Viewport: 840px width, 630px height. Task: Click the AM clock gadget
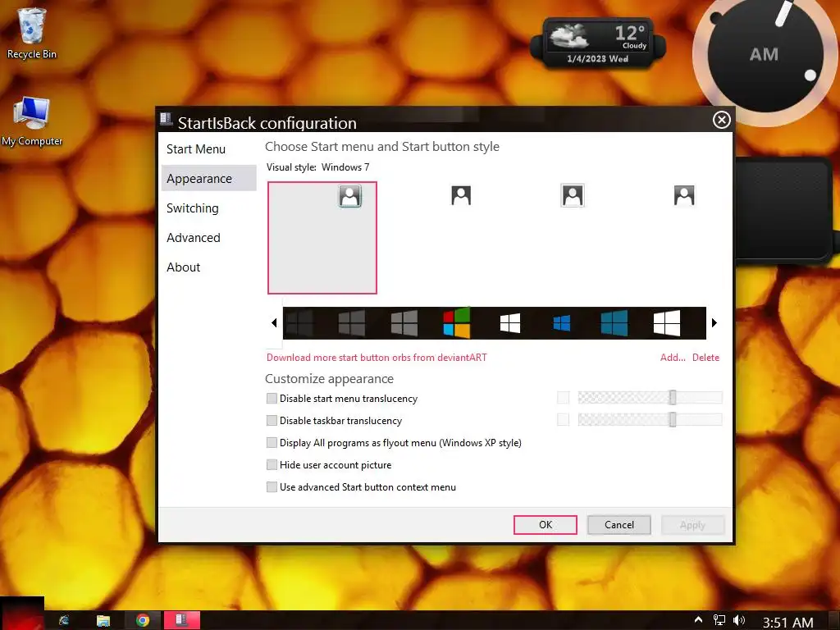pos(765,55)
